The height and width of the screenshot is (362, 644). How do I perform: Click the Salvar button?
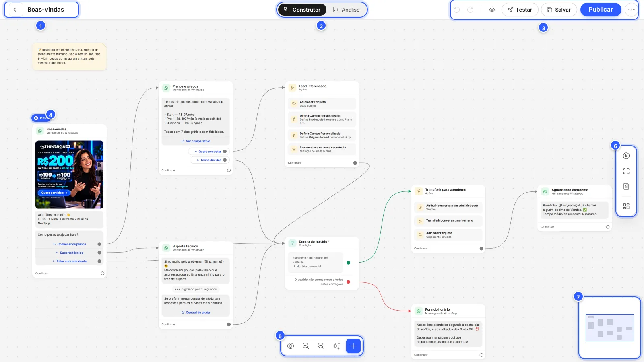click(x=559, y=10)
